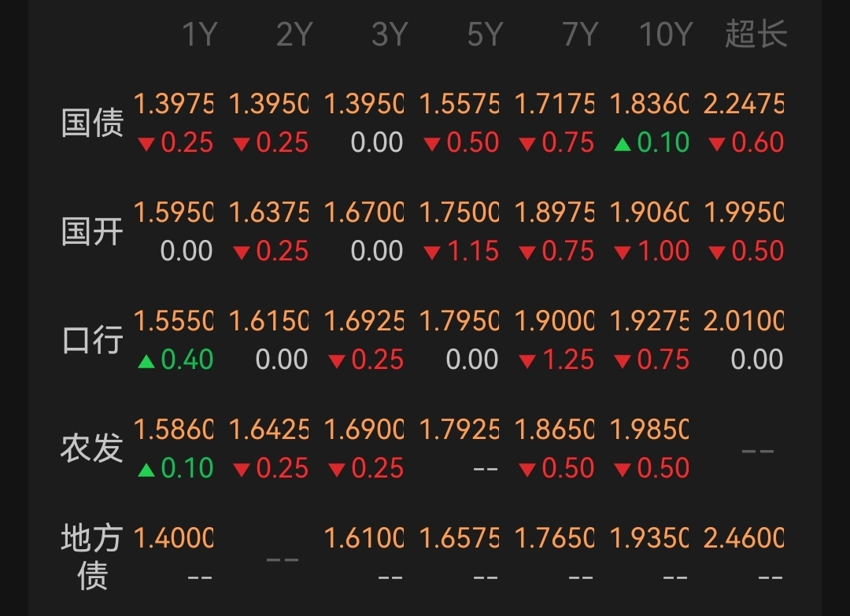Select the 1Y maturity column header

point(199,35)
